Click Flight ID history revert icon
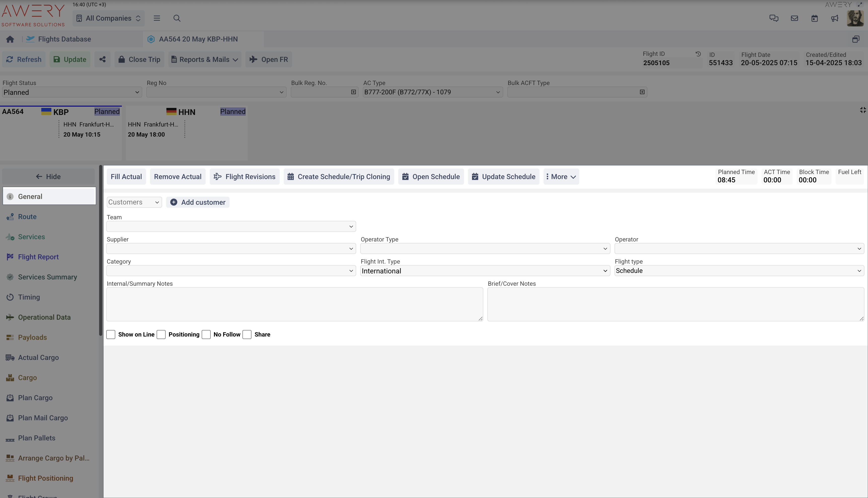 coord(698,54)
